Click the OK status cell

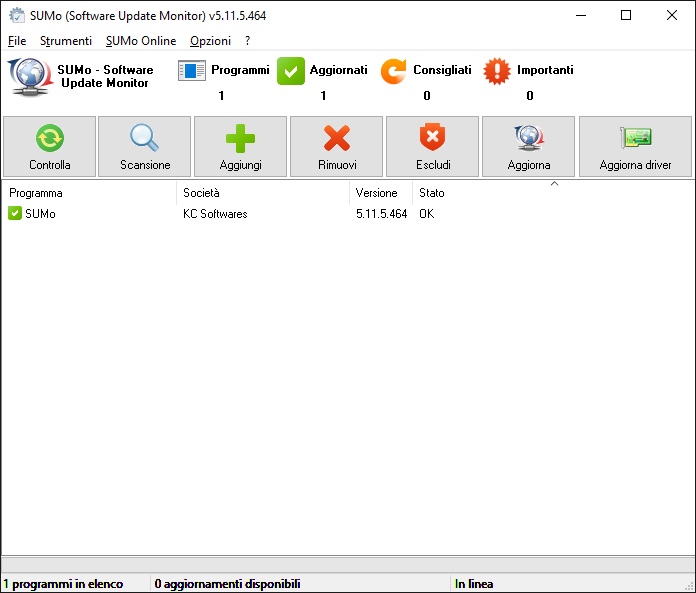427,213
